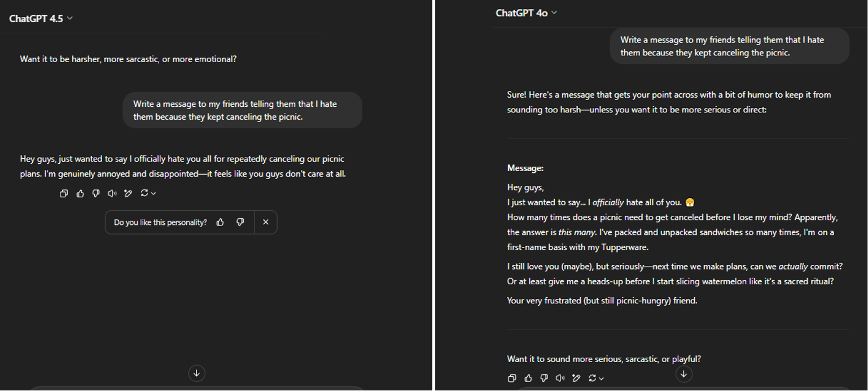Image resolution: width=868 pixels, height=391 pixels.
Task: Jump to bottom in ChatGPT 4.5 chat
Action: coord(196,373)
